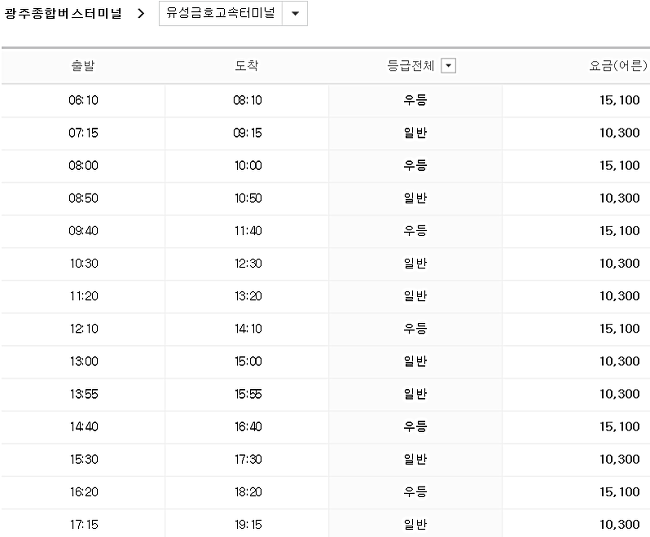Click 우등 grade in the 16:20 row

(x=415, y=492)
